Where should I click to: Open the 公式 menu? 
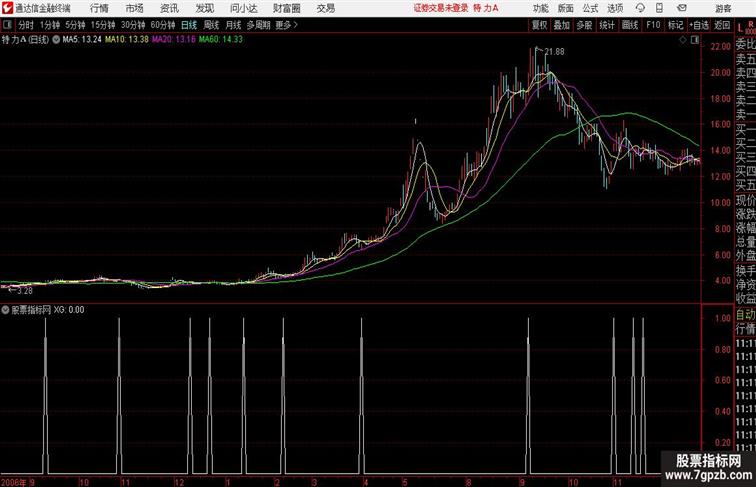point(590,8)
